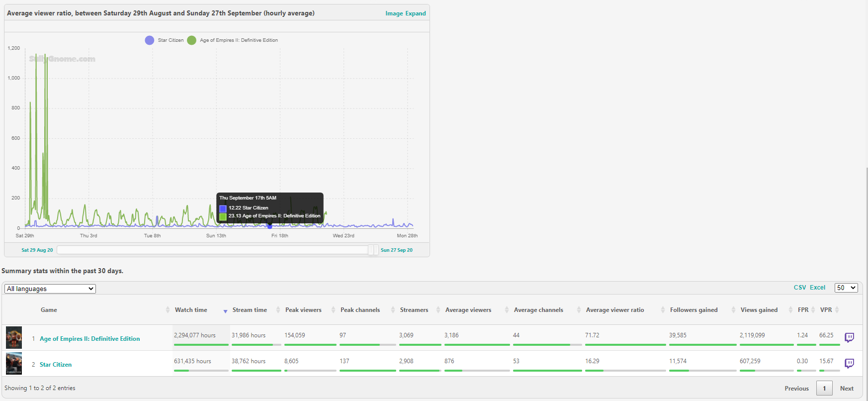
Task: Sort table by Average viewer ratio column
Action: point(615,310)
